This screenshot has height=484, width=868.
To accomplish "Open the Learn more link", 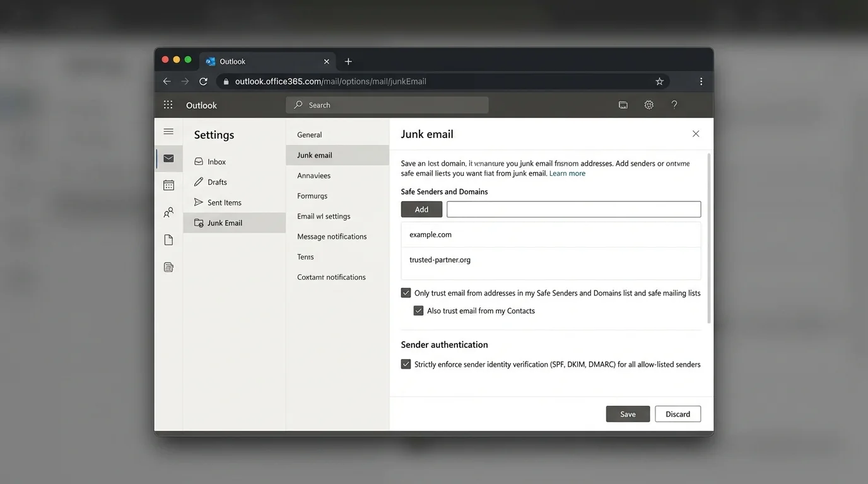I will (x=566, y=173).
